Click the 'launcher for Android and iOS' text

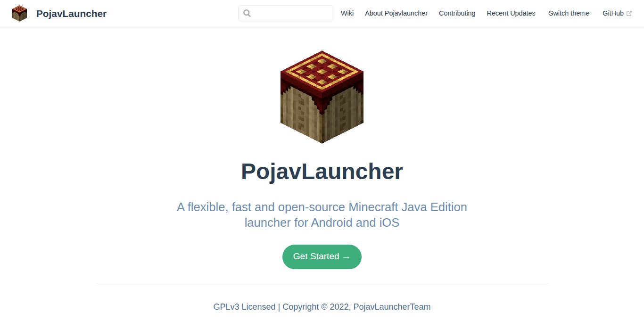point(322,222)
